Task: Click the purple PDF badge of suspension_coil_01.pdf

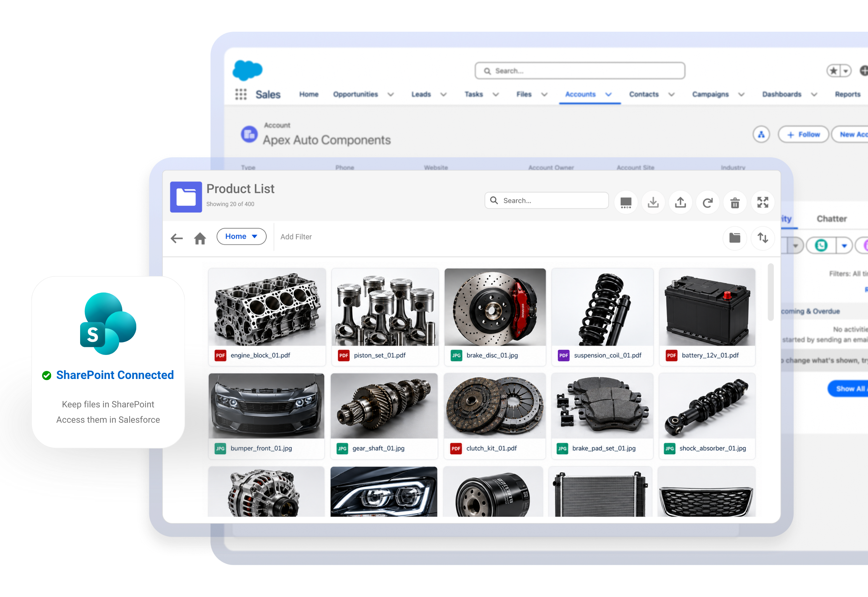Action: 564,355
